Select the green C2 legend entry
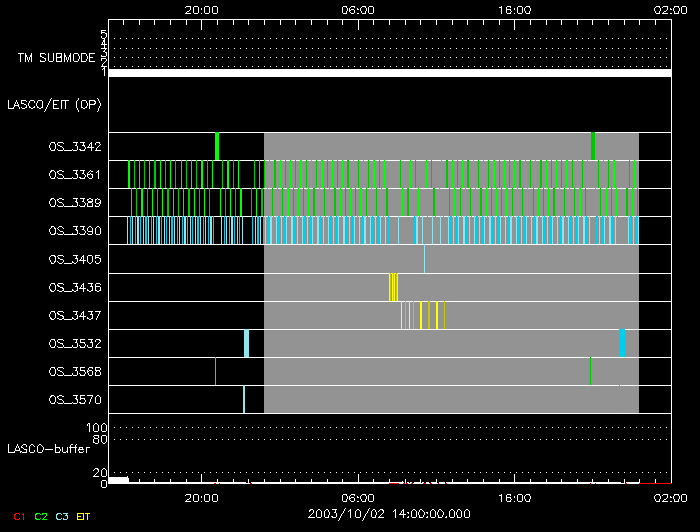The width and height of the screenshot is (700, 532). [x=41, y=516]
